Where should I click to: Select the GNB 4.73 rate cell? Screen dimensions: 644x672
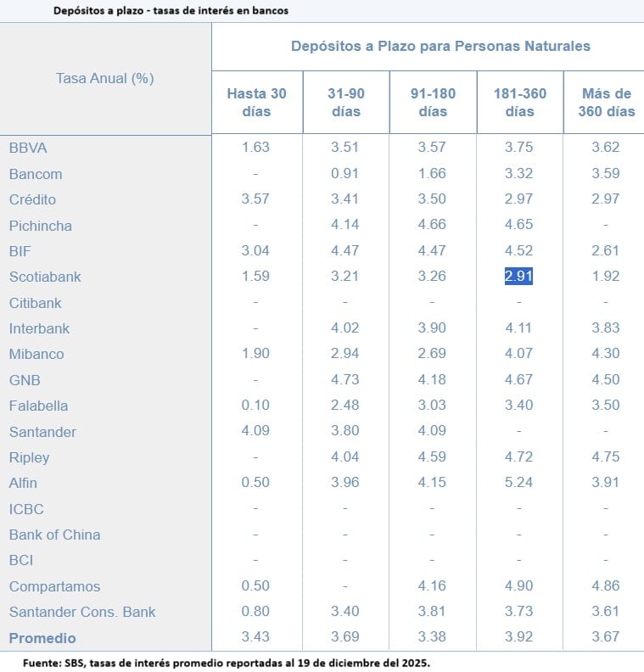[344, 380]
